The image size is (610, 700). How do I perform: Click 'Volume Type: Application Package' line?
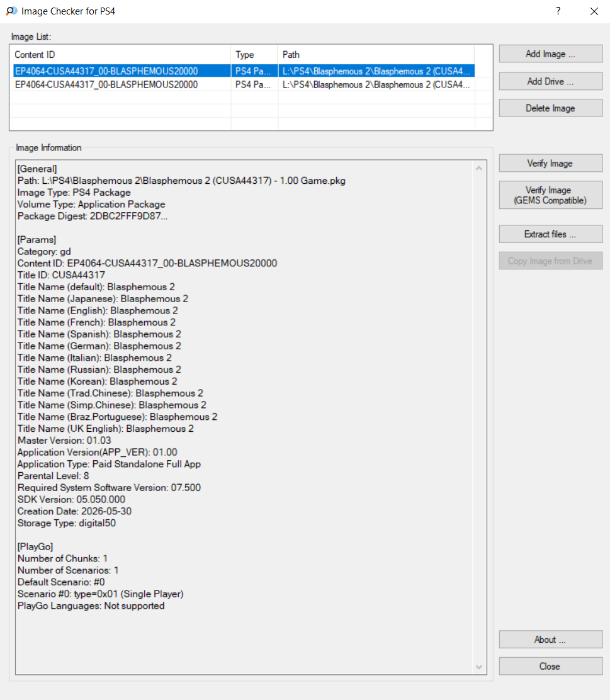click(x=91, y=205)
